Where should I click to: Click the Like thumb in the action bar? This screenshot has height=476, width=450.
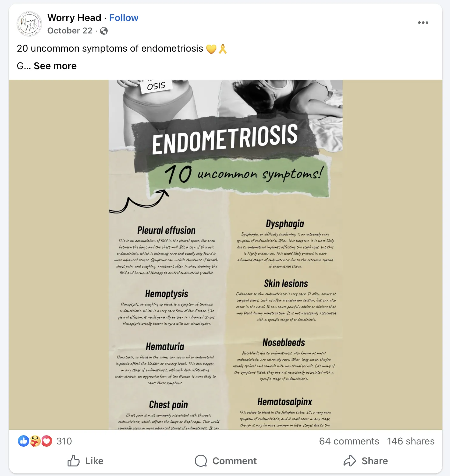[x=74, y=461]
